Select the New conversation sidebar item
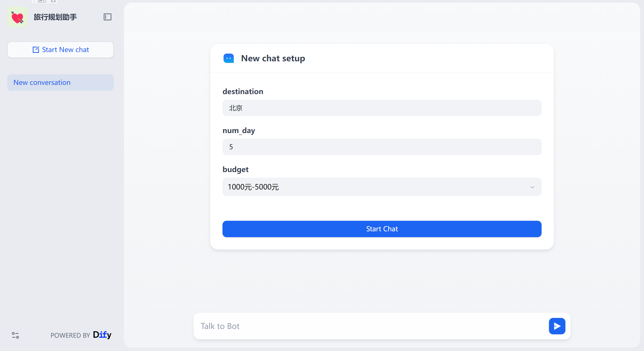 60,83
